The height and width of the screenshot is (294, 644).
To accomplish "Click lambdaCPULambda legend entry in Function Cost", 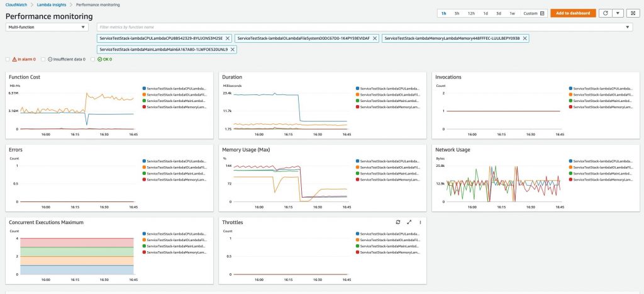I will [x=177, y=88].
